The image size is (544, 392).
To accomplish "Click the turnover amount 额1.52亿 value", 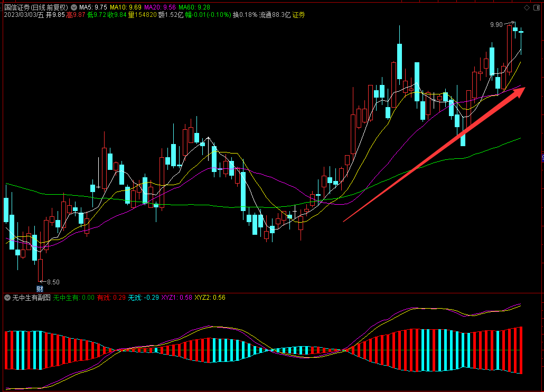I will pyautogui.click(x=171, y=15).
